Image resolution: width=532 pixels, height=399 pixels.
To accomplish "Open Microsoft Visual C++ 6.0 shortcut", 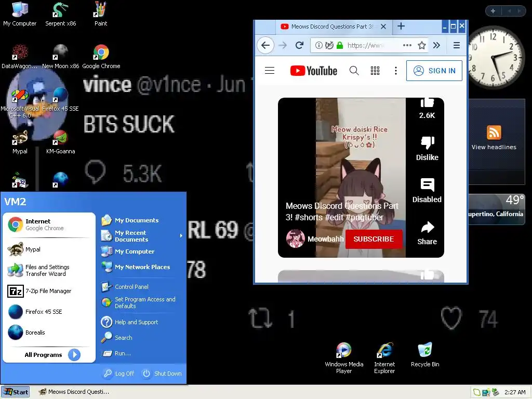I will [20, 103].
